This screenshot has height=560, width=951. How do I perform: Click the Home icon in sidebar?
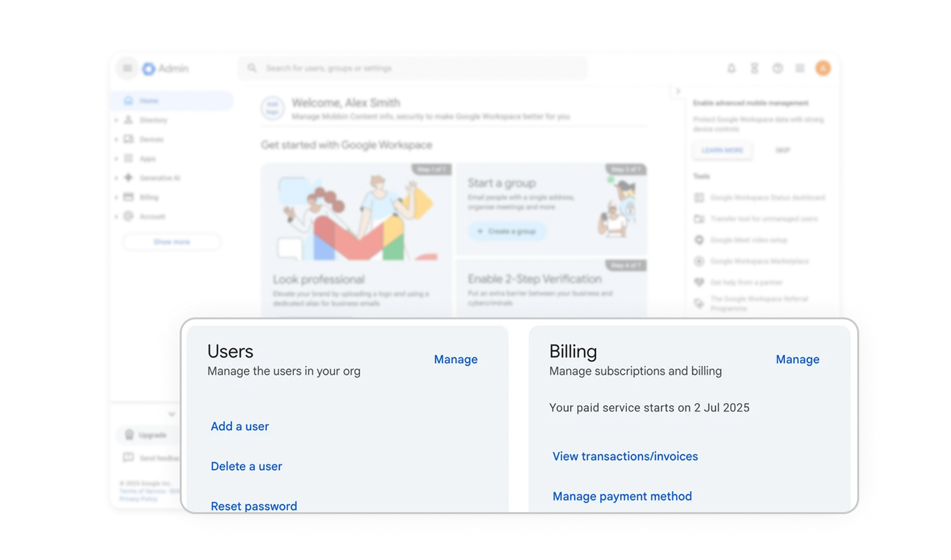click(129, 100)
